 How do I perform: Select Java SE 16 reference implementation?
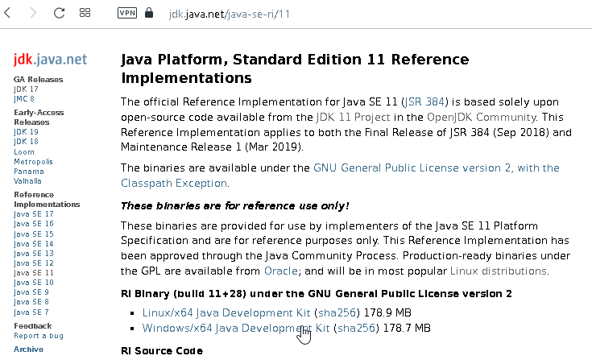coord(34,224)
